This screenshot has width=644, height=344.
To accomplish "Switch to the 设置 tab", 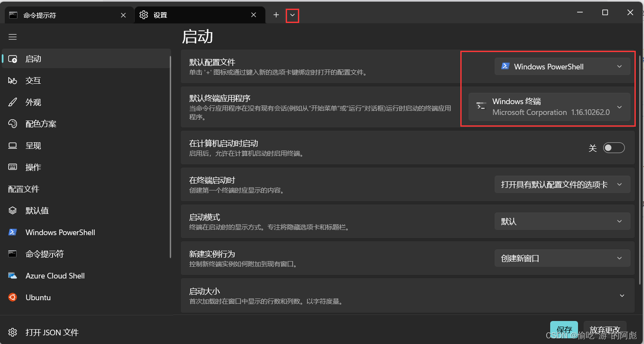I will (199, 15).
